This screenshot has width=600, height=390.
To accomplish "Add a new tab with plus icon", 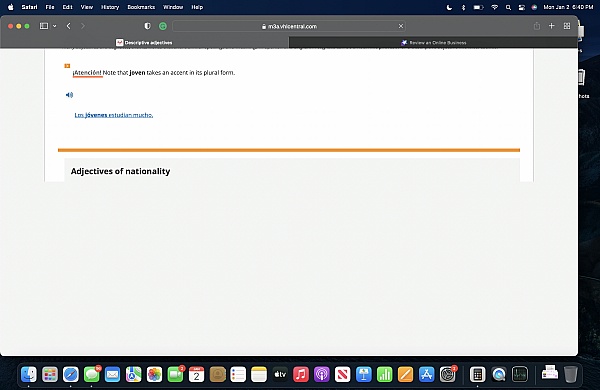I will (551, 26).
